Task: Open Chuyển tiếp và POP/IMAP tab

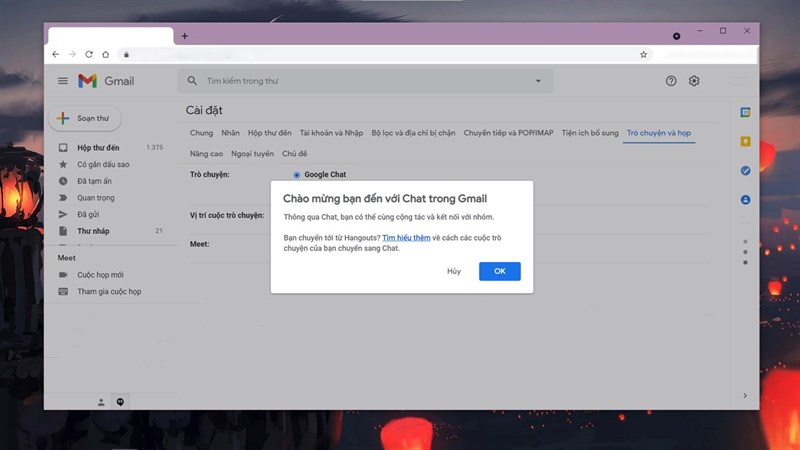Action: pos(508,133)
